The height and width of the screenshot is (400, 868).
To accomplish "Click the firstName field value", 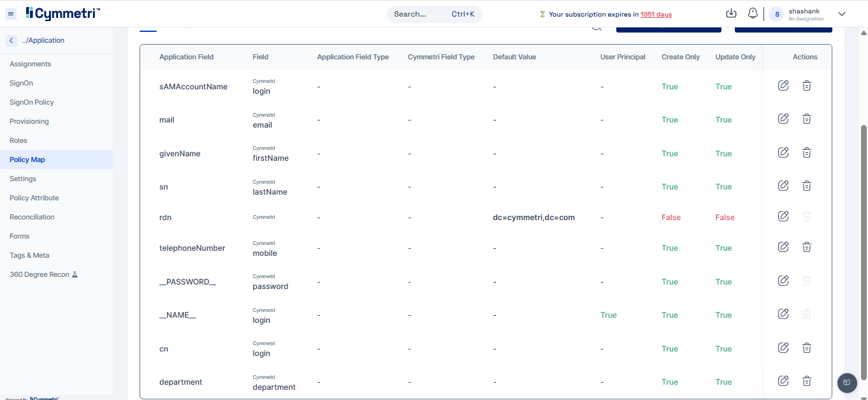I will point(271,158).
